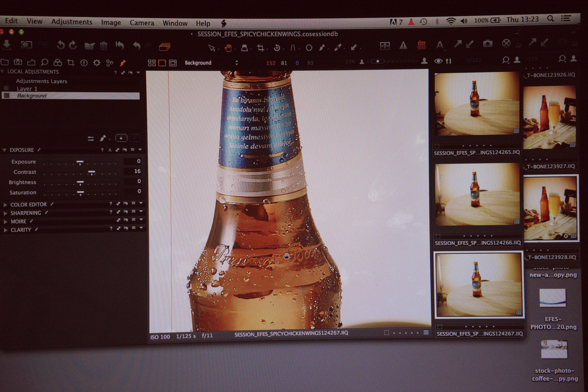
Task: Switch to multi-view grid viewer mode
Action: click(x=152, y=63)
